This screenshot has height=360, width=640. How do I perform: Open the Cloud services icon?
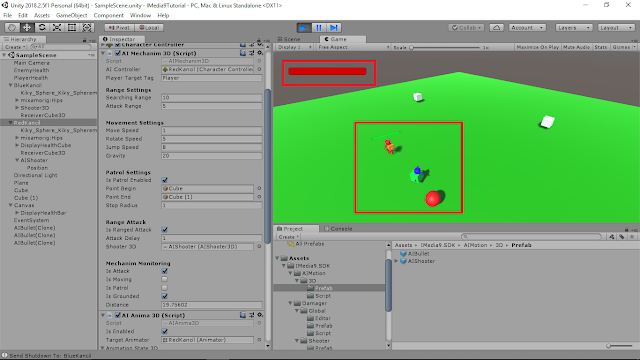[496, 28]
